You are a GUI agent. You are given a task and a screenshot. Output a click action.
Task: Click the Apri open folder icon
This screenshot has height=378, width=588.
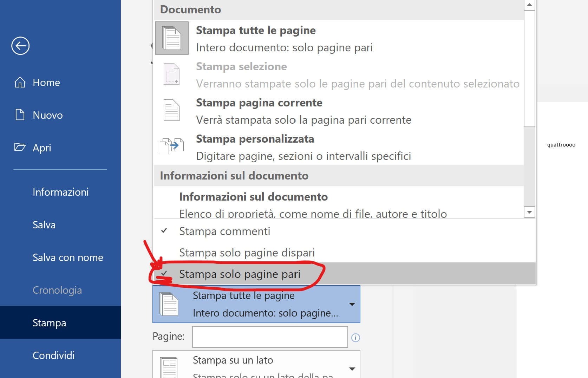point(20,147)
